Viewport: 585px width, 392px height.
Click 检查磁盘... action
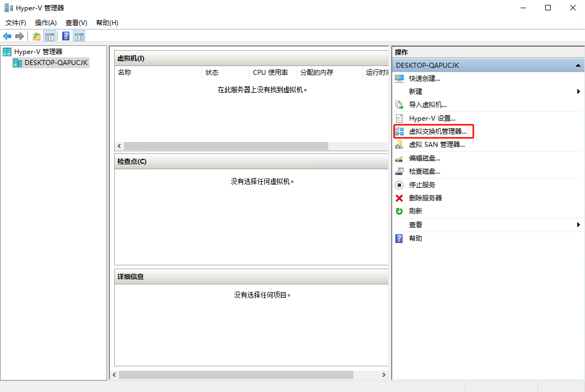pyautogui.click(x=424, y=171)
